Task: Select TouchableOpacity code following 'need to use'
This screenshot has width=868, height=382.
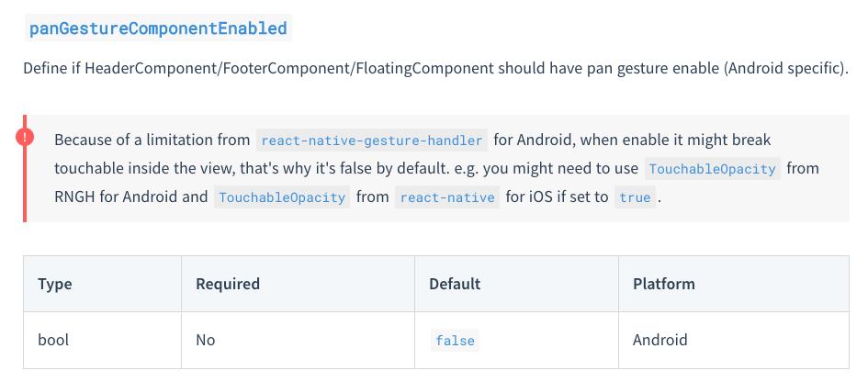Action: tap(713, 169)
